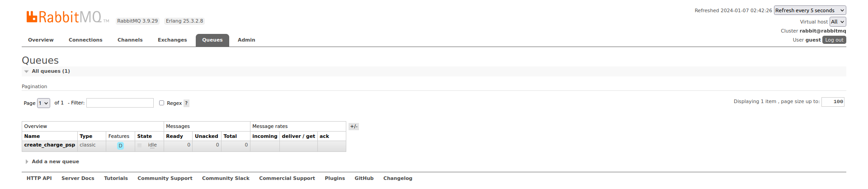Viewport: 868px width, 189px height.
Task: Open the Page number dropdown
Action: [43, 103]
